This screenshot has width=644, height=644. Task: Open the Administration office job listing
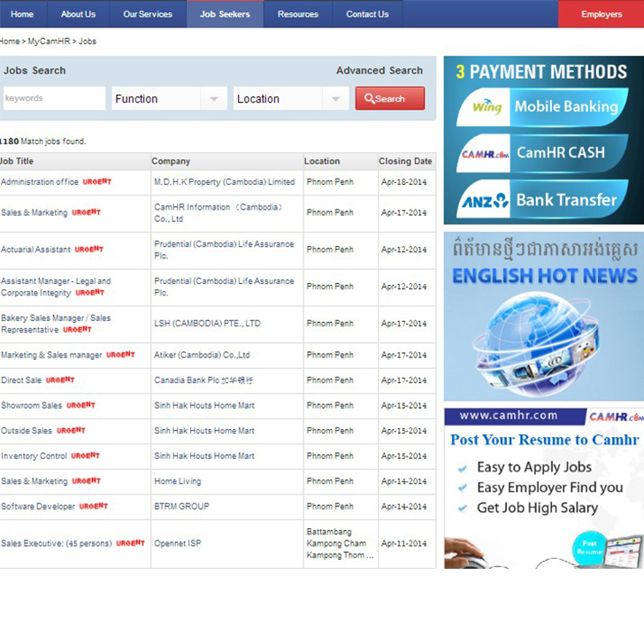(40, 182)
